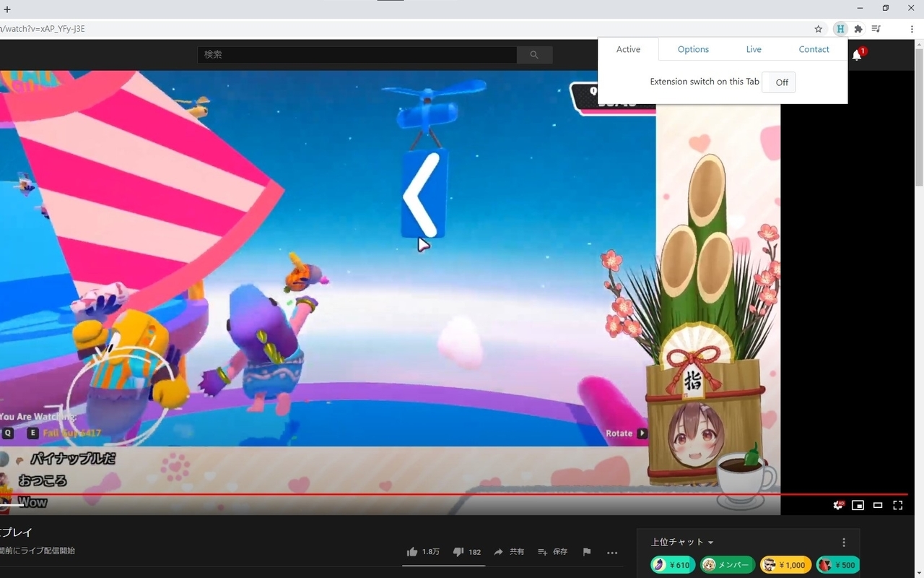
Task: Open video settings gear
Action: [x=837, y=505]
